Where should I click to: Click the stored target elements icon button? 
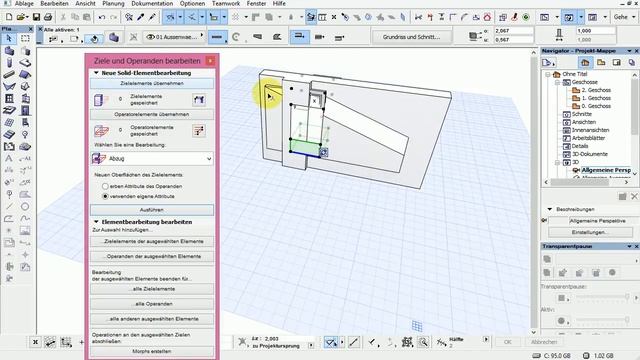coord(199,100)
